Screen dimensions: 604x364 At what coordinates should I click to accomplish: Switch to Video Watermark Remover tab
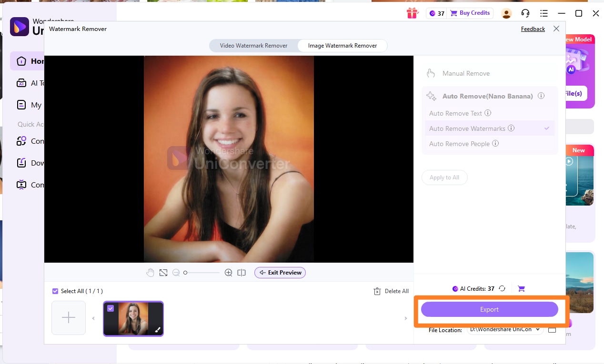click(x=253, y=46)
